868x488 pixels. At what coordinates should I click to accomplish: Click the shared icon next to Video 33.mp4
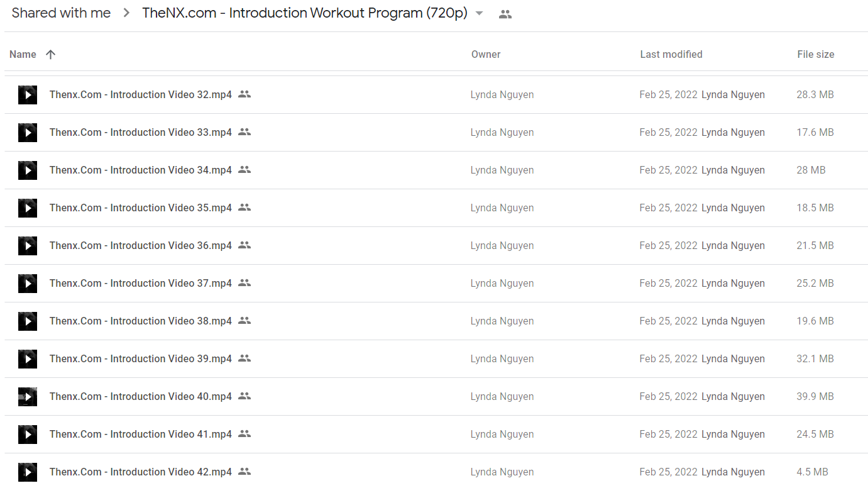[x=244, y=132]
